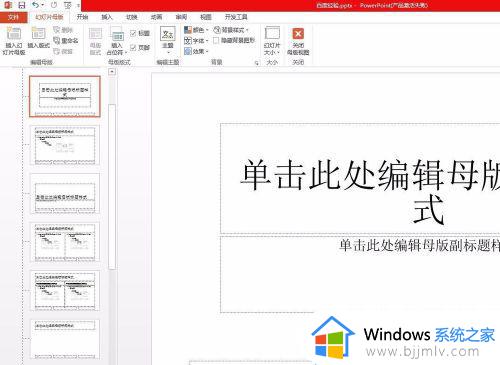Toggle the Title (标题) checkbox
The height and width of the screenshot is (365, 500).
(133, 33)
